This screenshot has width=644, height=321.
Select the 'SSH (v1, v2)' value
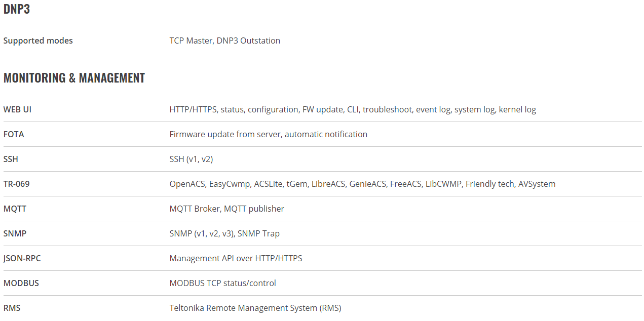(x=191, y=159)
